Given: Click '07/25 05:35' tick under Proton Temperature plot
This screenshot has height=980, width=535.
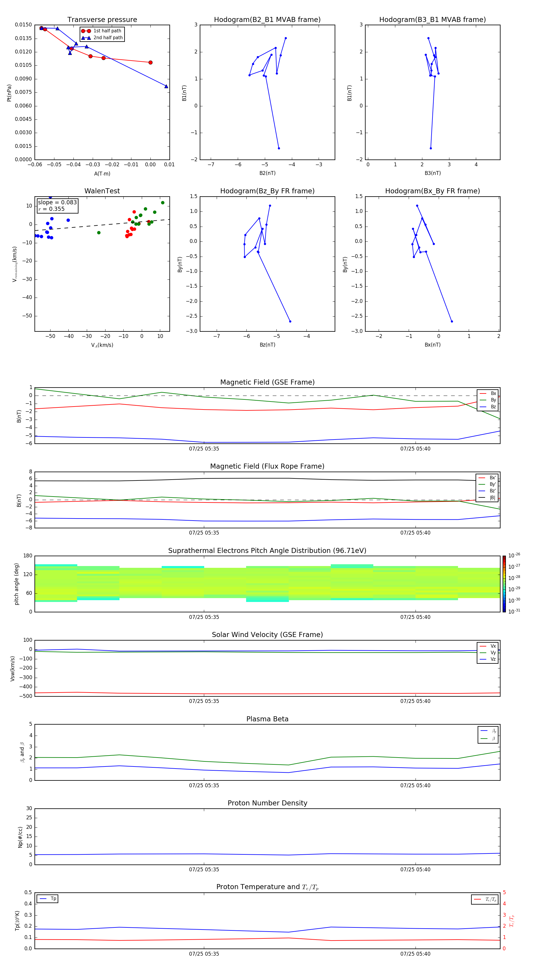Looking at the screenshot, I should (204, 954).
